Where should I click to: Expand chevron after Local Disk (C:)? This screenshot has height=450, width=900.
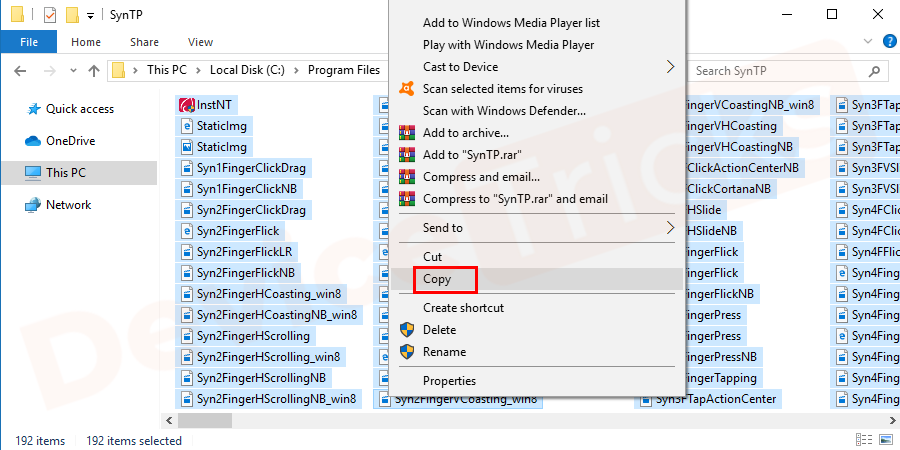297,71
